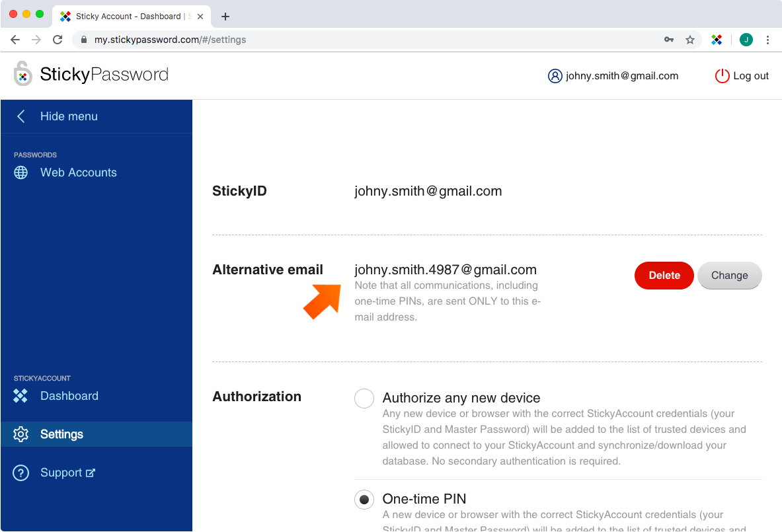
Task: Click the yellow macOS minimize window button
Action: [x=26, y=14]
